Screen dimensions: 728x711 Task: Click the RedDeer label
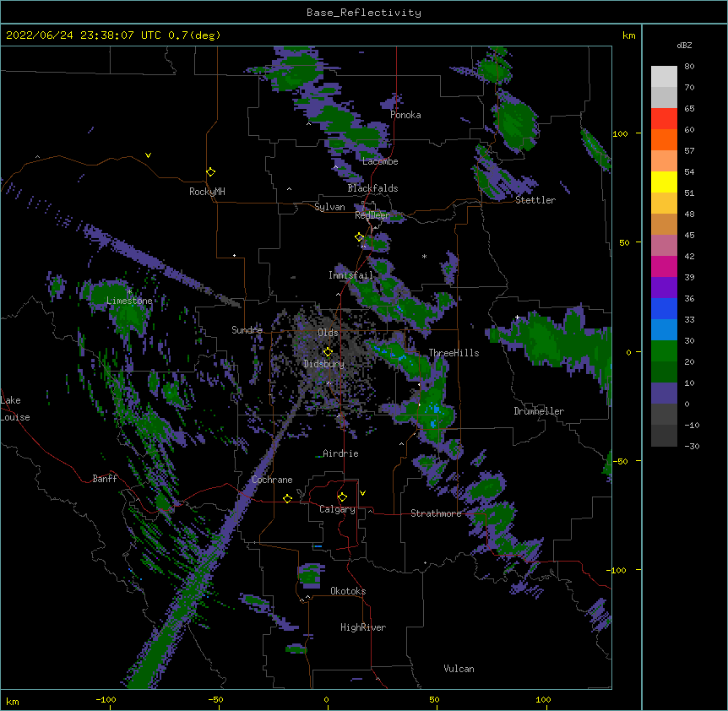click(372, 214)
